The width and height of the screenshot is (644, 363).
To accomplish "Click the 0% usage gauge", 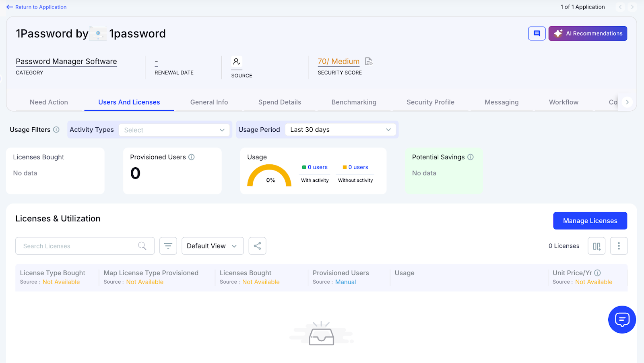I will click(269, 175).
